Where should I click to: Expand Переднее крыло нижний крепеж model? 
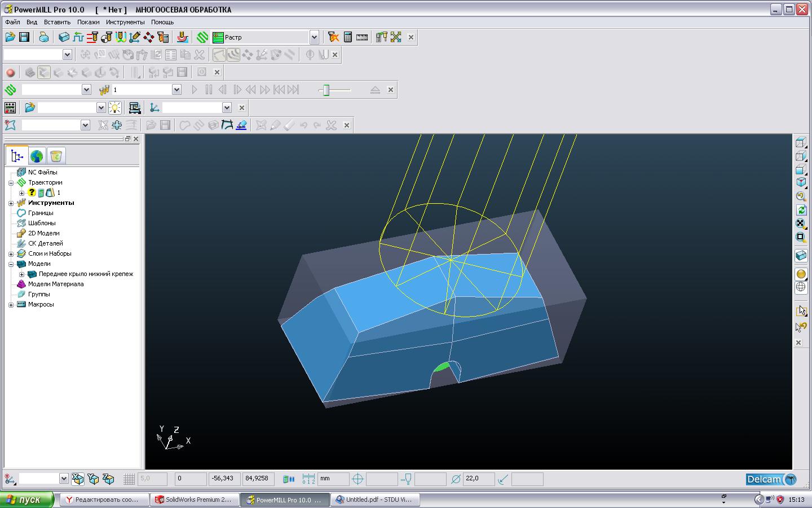[x=21, y=274]
